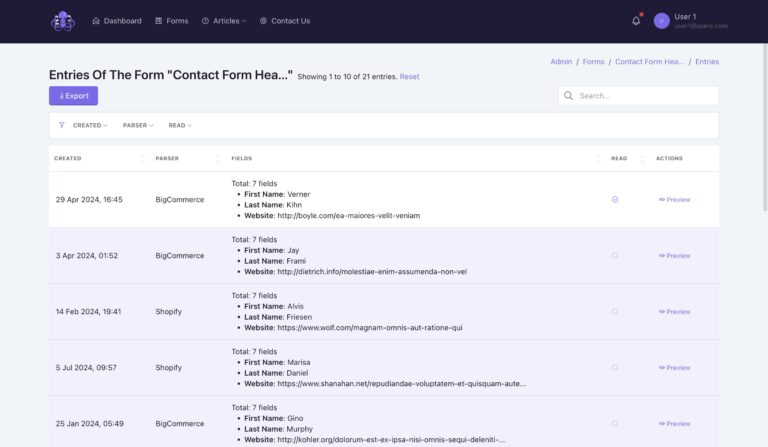Preview the Marisa Daniel entry

tap(674, 367)
